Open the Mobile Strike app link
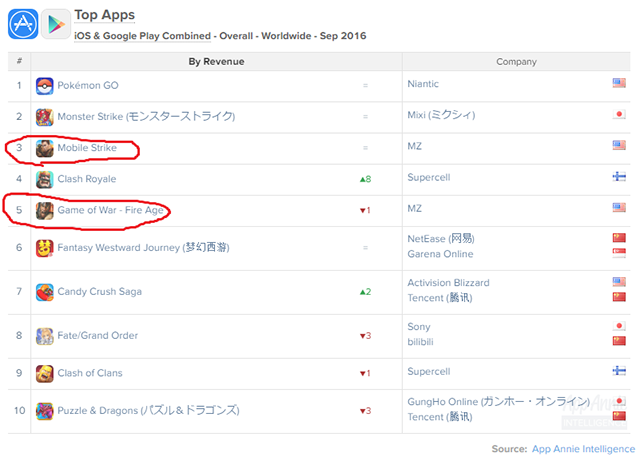The image size is (640, 457). point(87,148)
